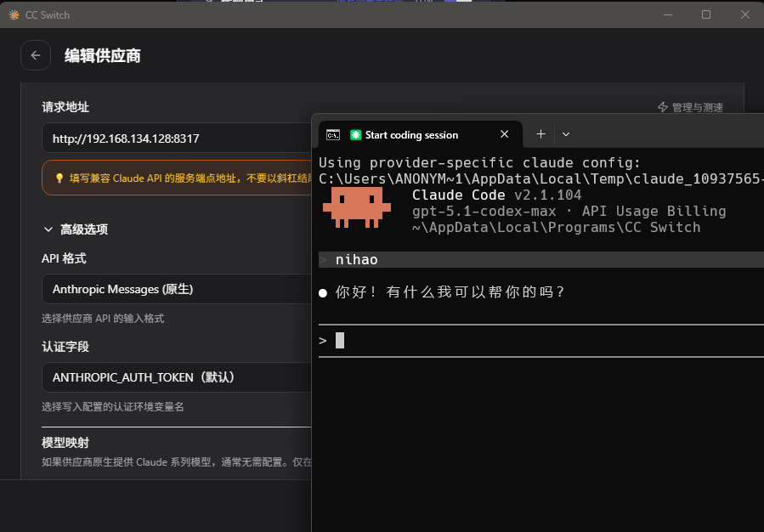Viewport: 764px width, 532px height.
Task: Click the 'nihao' message line
Action: coord(540,260)
